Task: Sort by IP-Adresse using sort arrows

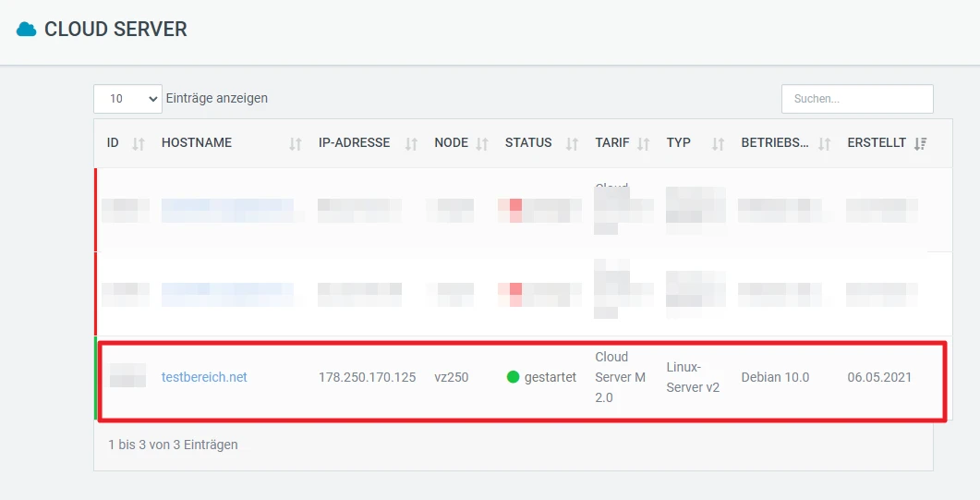Action: pyautogui.click(x=412, y=143)
